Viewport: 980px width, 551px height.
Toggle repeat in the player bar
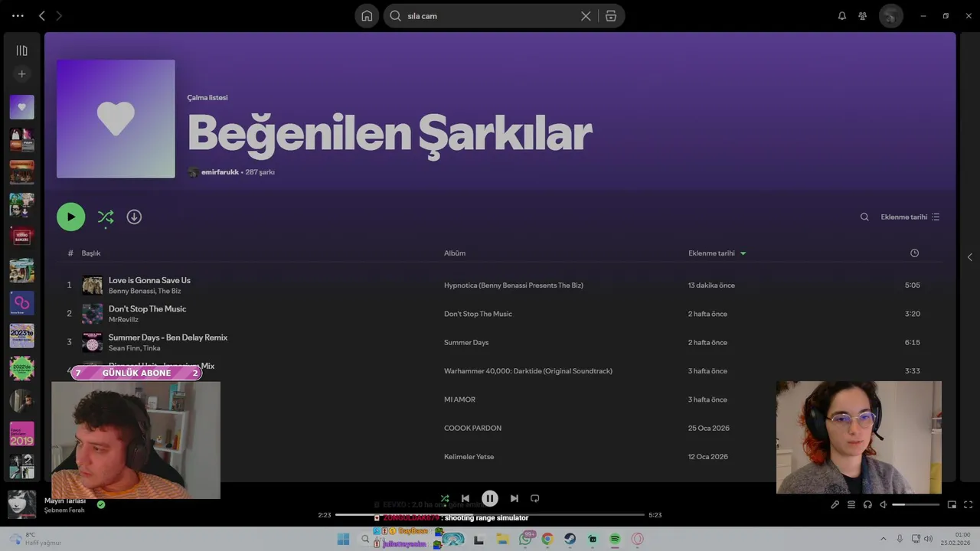535,498
